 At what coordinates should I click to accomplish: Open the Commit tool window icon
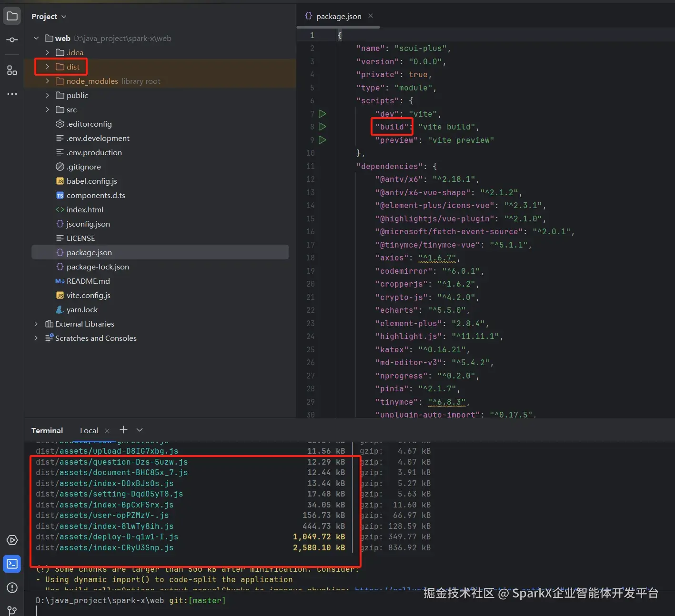coord(12,40)
